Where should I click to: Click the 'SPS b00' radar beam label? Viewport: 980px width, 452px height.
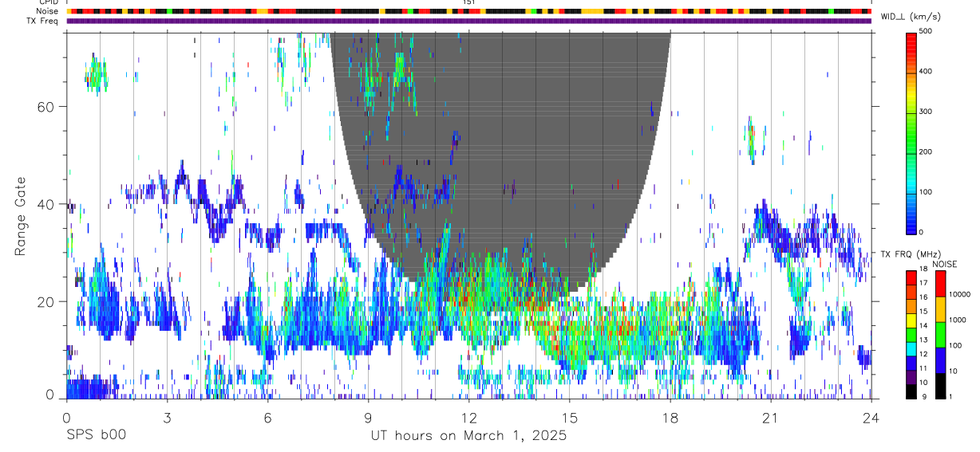[x=96, y=436]
